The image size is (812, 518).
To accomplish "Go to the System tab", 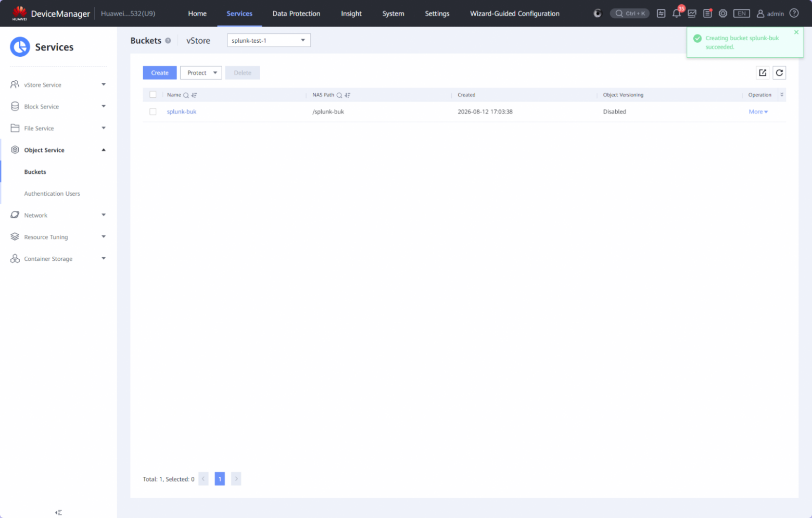I will pyautogui.click(x=393, y=14).
